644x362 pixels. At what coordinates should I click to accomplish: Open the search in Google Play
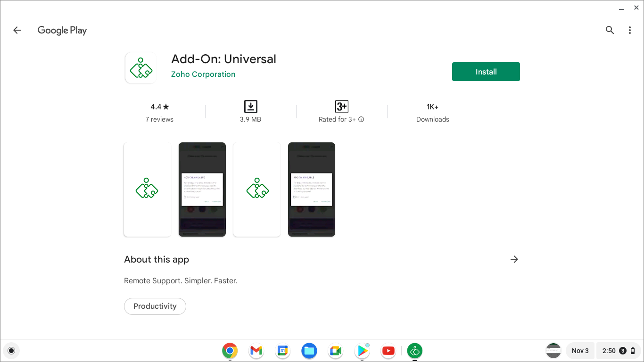point(610,30)
